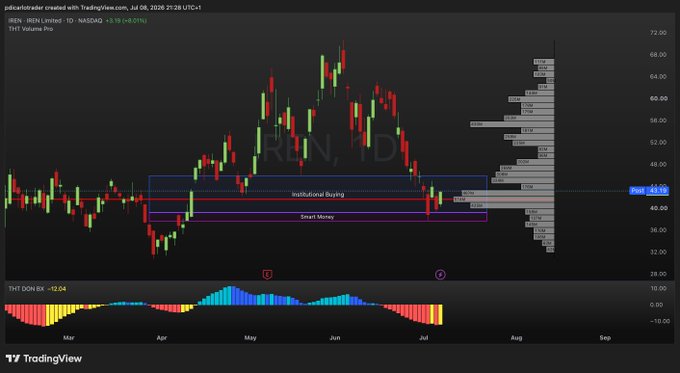This screenshot has width=680, height=373.
Task: Select the Aug label on time axis
Action: click(x=516, y=338)
